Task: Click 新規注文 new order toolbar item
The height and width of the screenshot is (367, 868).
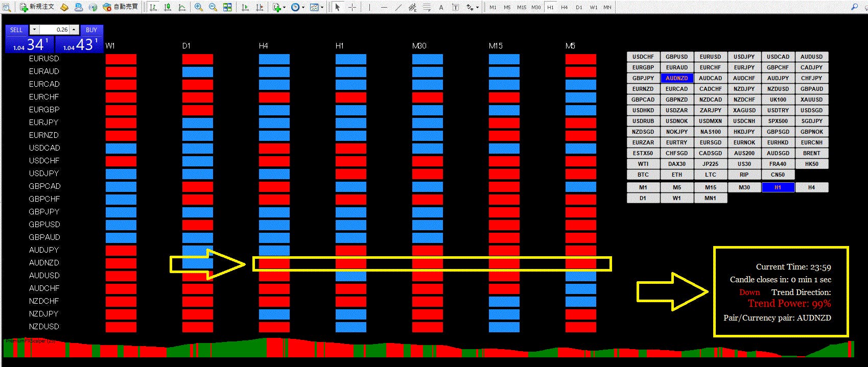Action: coord(37,7)
